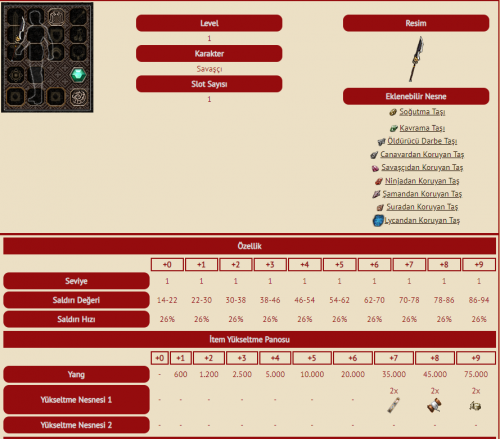Viewport: 500px width, 439px height.
Task: Click Yang cost 10.000
Action: pyautogui.click(x=312, y=374)
